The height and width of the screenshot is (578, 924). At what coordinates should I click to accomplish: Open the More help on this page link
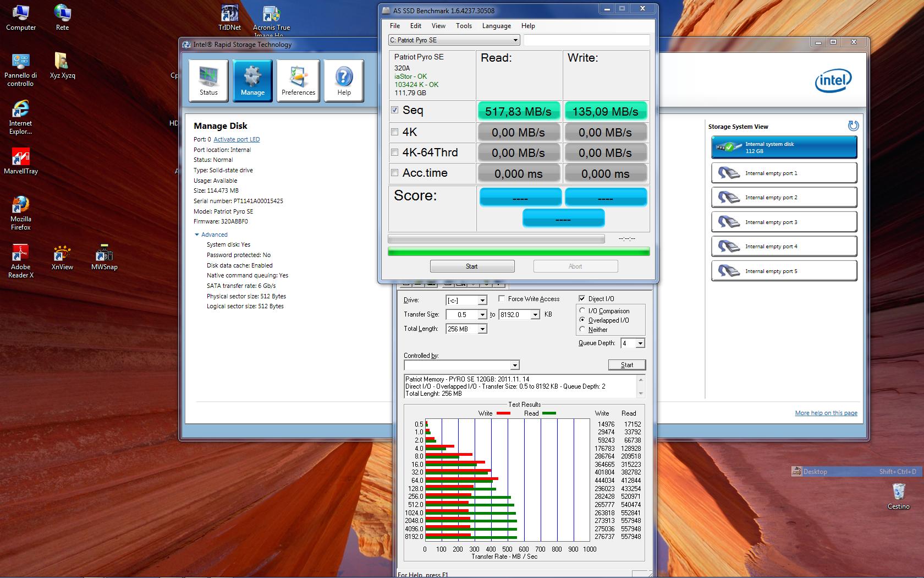click(826, 413)
